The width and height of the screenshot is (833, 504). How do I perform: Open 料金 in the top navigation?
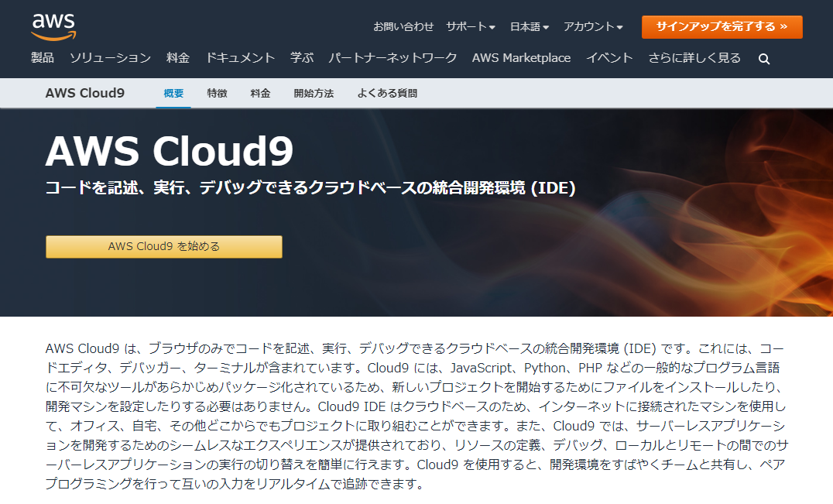click(x=178, y=58)
